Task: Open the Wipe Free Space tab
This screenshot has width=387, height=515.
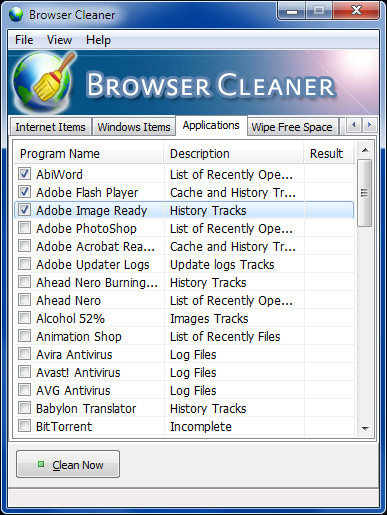Action: 292,127
